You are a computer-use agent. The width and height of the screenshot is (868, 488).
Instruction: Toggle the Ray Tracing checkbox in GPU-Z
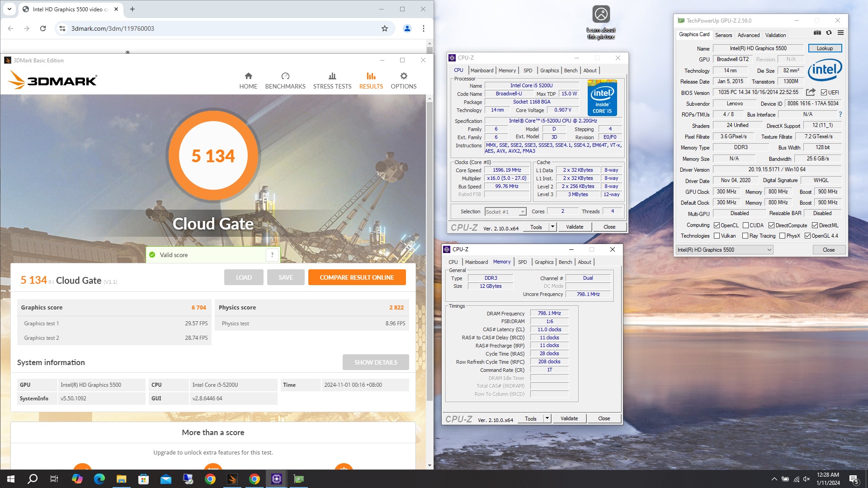(x=745, y=236)
